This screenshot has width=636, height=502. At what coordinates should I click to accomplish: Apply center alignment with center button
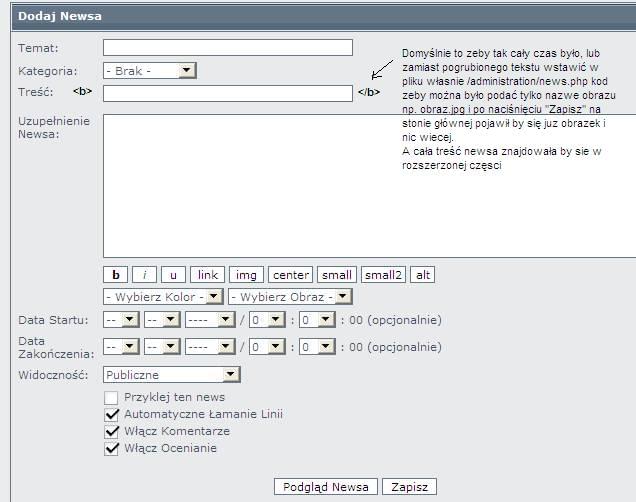290,275
